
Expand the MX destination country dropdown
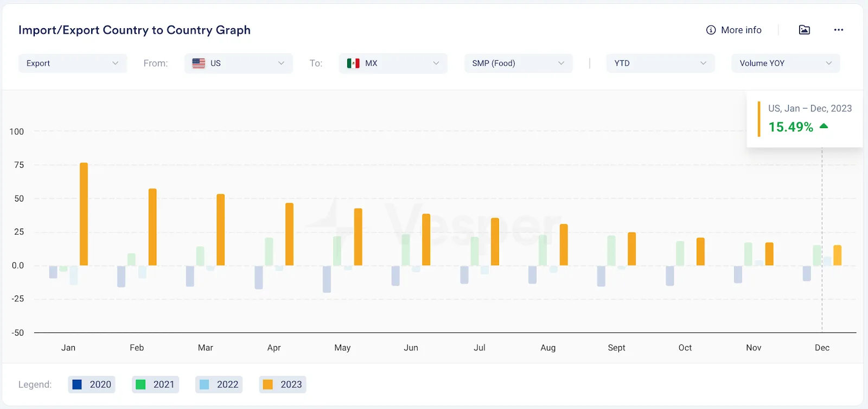pos(393,63)
